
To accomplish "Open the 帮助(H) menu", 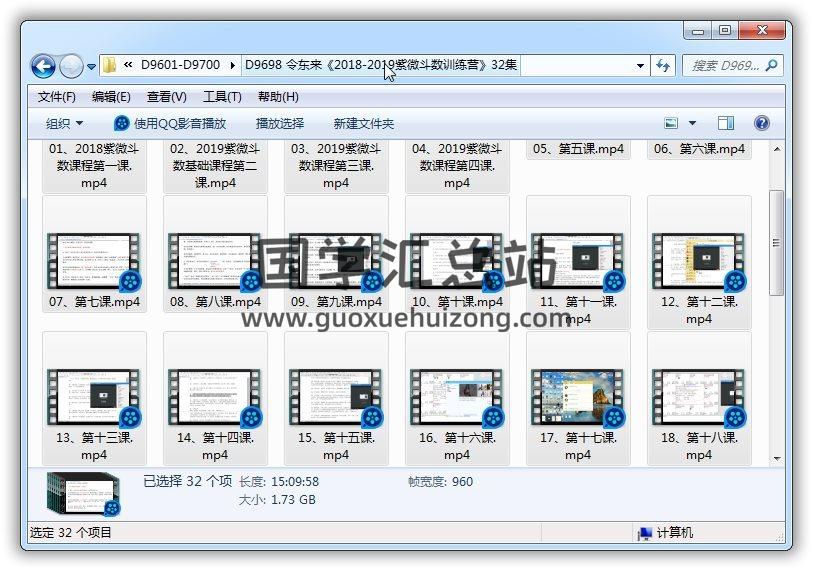I will 278,96.
